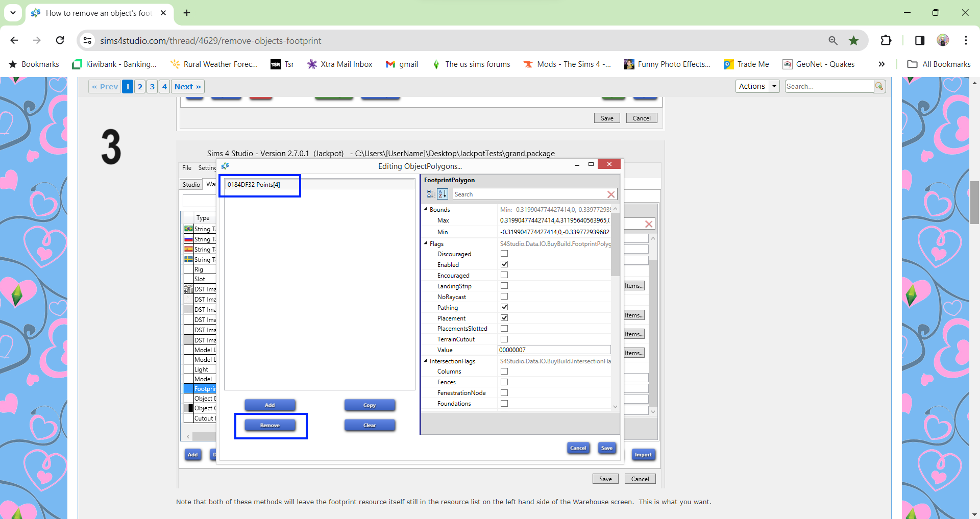Toggle the Discouraged checkbox
The width and height of the screenshot is (980, 519).
click(x=504, y=254)
